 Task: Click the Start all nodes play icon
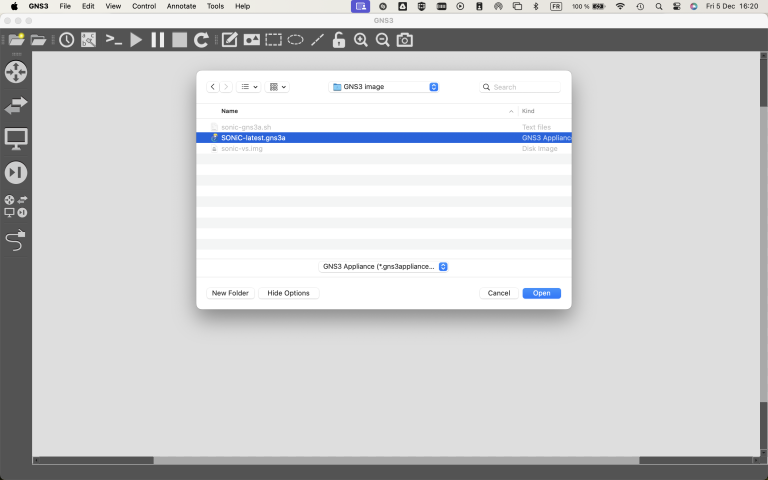point(137,40)
